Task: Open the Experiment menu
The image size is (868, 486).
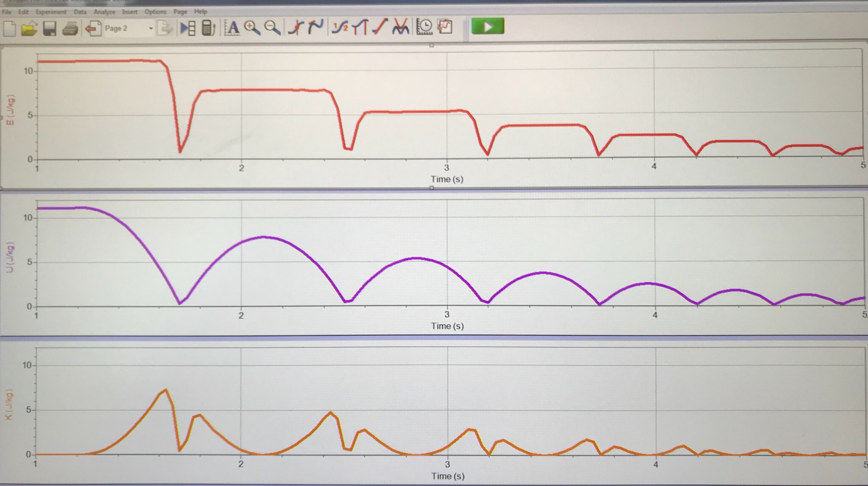Action: click(51, 12)
